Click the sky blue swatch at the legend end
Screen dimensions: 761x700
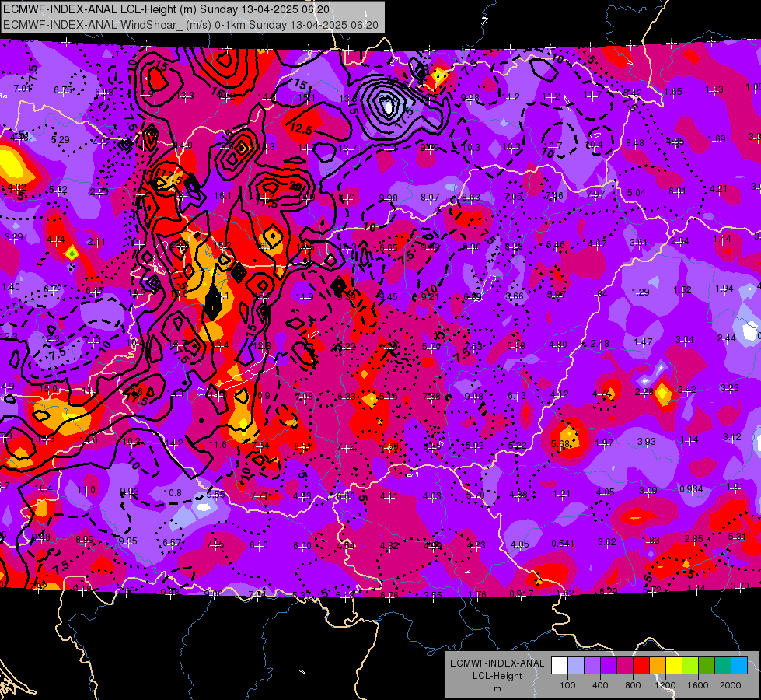pyautogui.click(x=739, y=666)
